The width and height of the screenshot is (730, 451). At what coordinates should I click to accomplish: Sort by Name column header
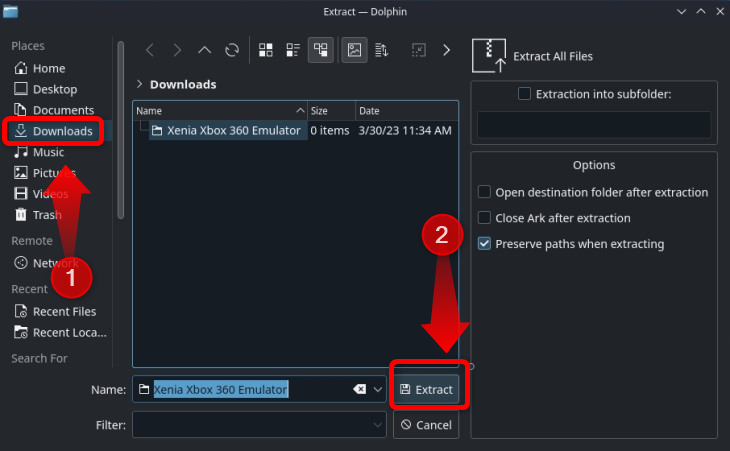pyautogui.click(x=221, y=111)
